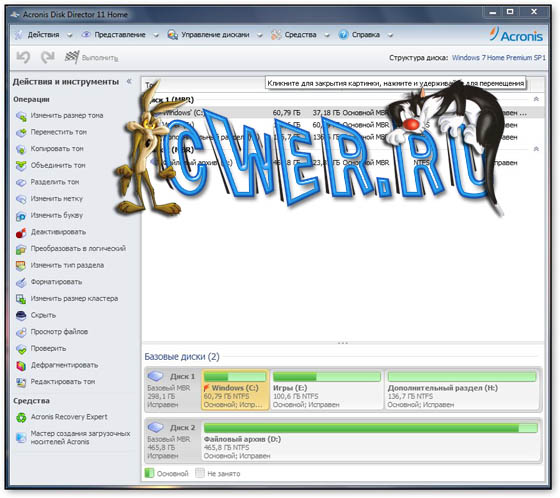The image size is (560, 498).
Task: Open the Acronis Recovery Expert icon
Action: click(x=21, y=417)
